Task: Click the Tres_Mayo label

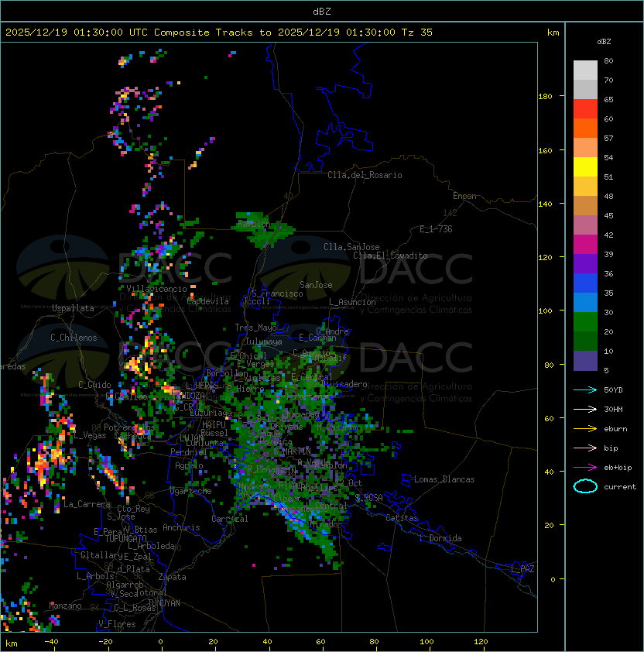Action: [255, 328]
